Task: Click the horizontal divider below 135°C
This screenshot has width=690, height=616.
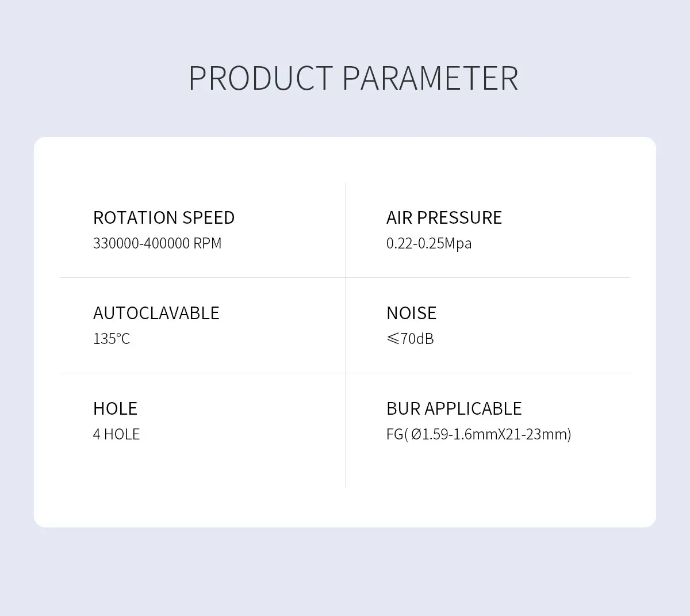Action: (201, 373)
